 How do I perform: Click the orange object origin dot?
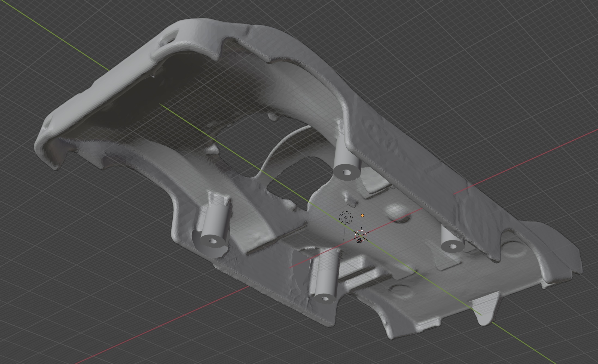pyautogui.click(x=362, y=215)
